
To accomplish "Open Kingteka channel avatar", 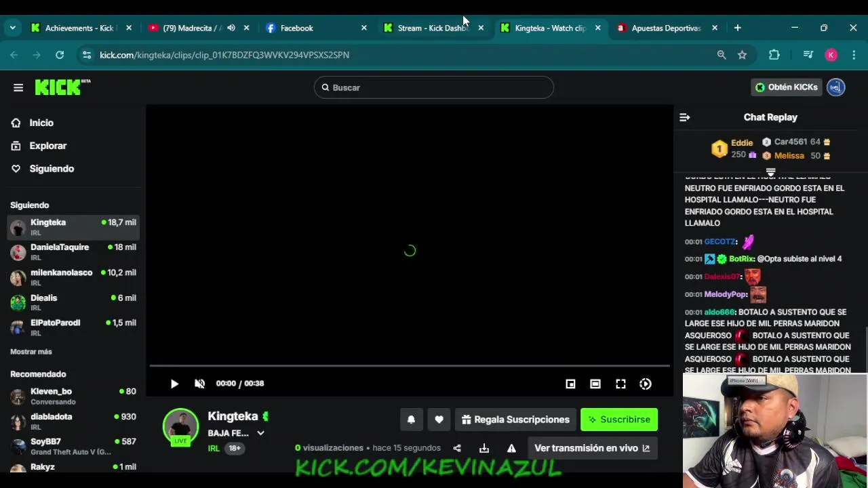I will tap(180, 426).
